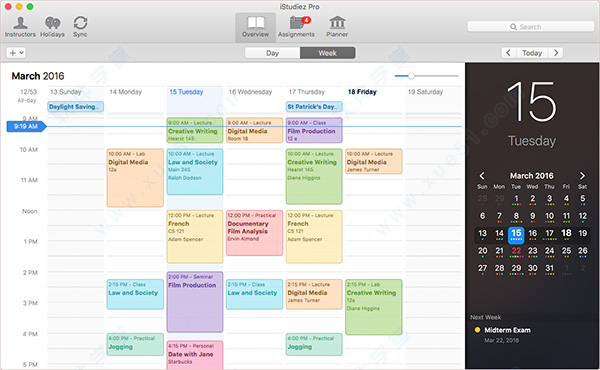Select March 22 in mini calendar
The height and width of the screenshot is (370, 600).
516,251
